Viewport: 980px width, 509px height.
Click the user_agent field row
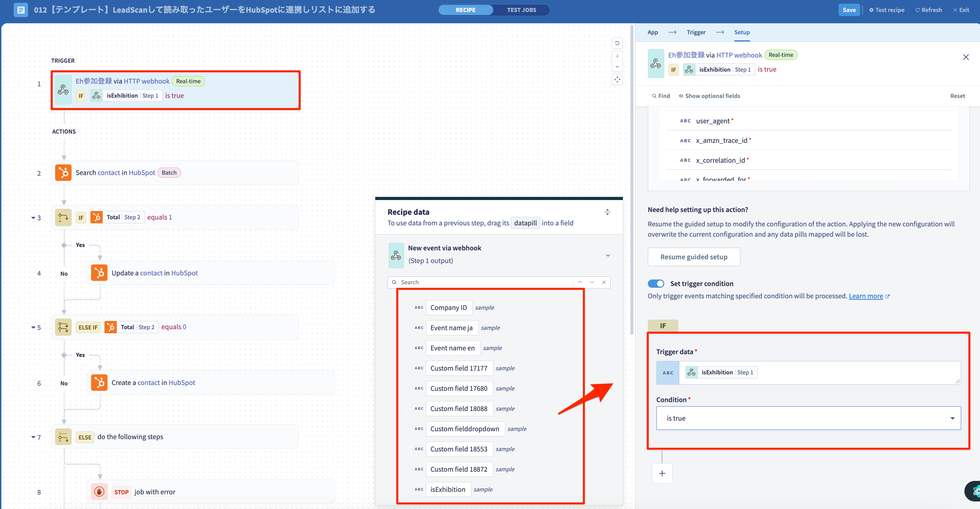[x=808, y=121]
